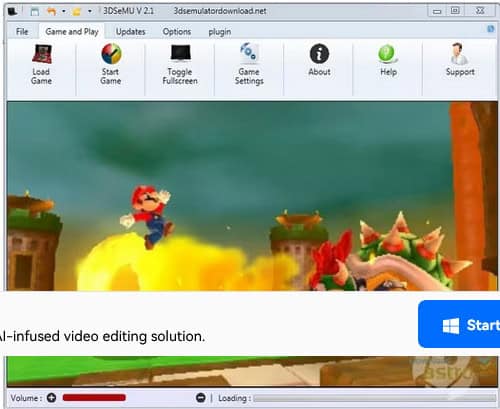Click the Loading progress bar

[375, 398]
